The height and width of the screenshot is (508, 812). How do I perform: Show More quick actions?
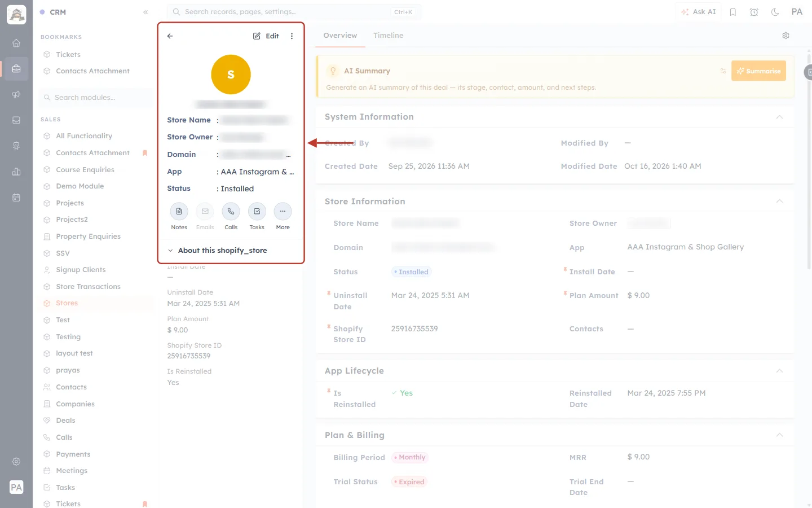pyautogui.click(x=283, y=212)
